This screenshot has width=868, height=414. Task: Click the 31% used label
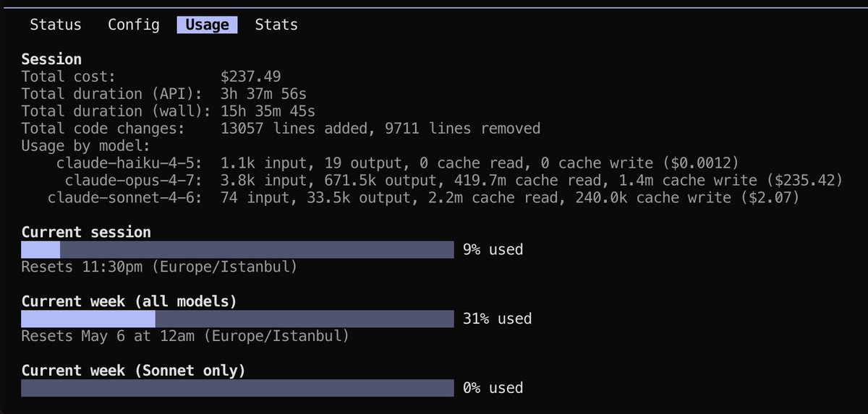[497, 319]
